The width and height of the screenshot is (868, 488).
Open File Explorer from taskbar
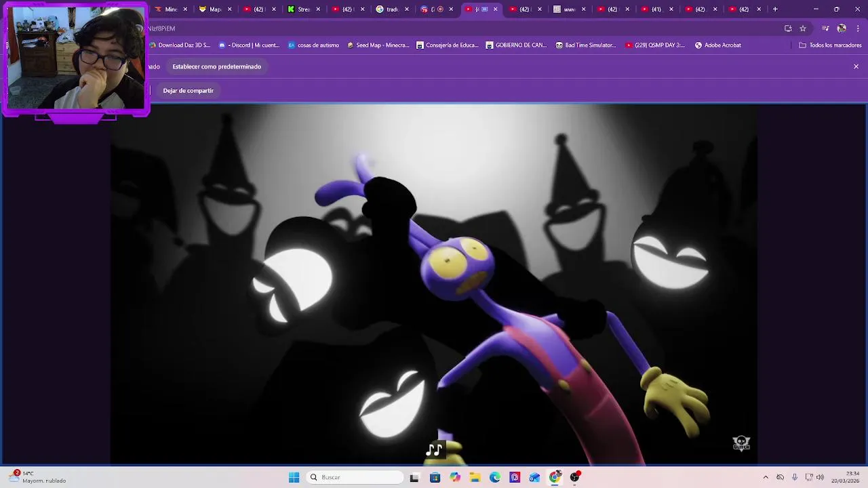(x=475, y=478)
